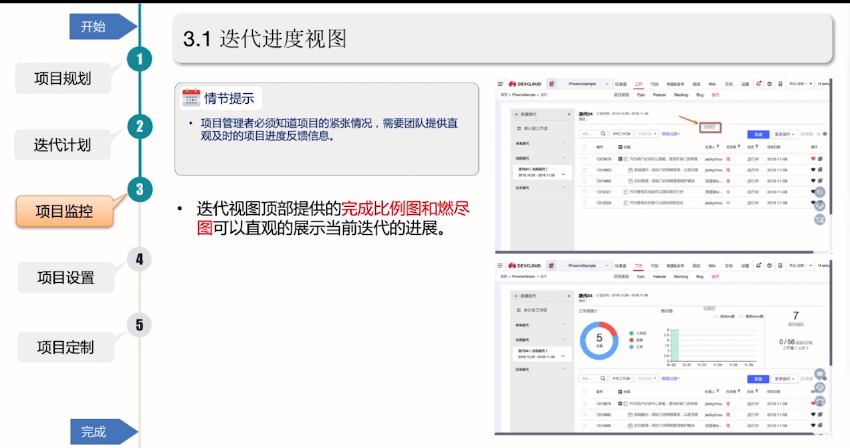Open 更多操作 dropdown in lower screenshot

784,379
